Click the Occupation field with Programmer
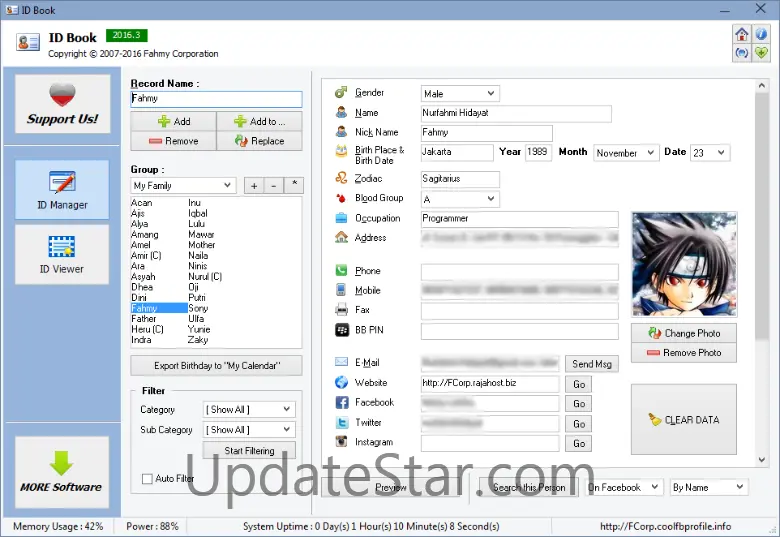780x537 pixels. point(520,219)
